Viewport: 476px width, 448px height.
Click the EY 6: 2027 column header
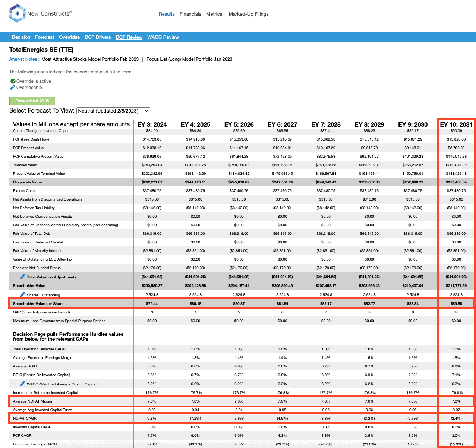283,124
